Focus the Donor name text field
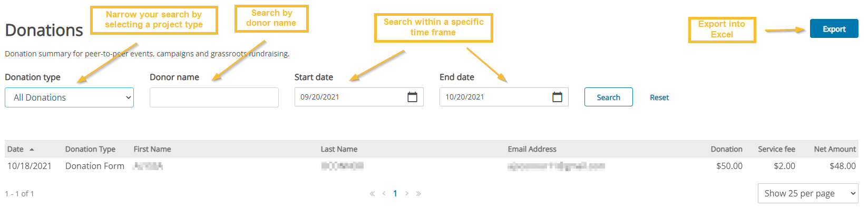 [214, 97]
